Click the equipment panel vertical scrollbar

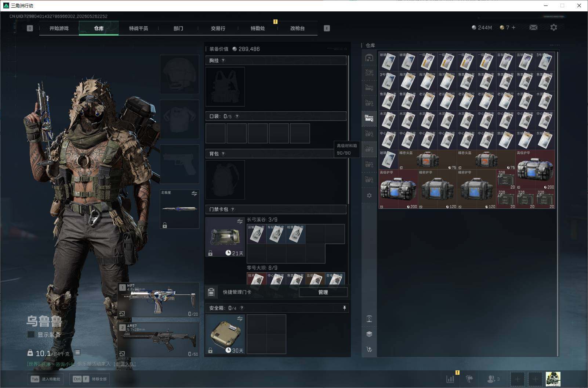(348, 130)
